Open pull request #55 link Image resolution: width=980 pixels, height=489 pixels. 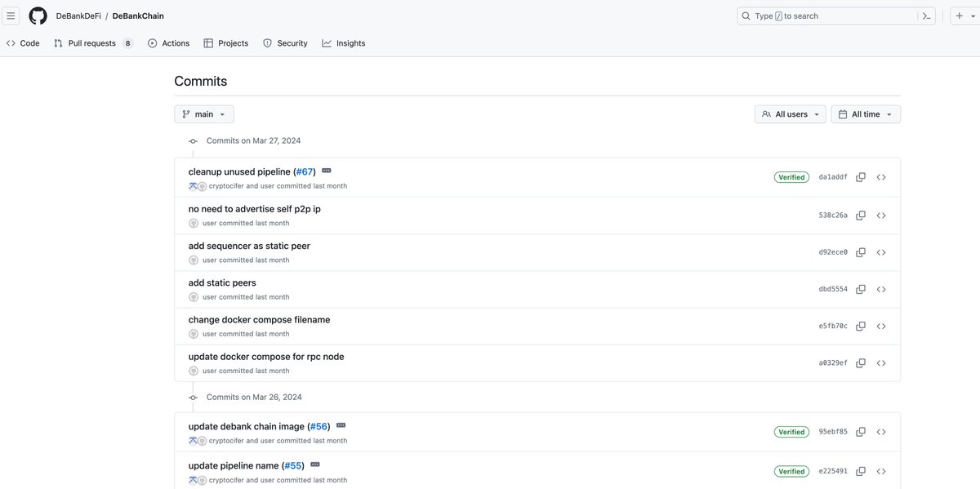click(293, 466)
